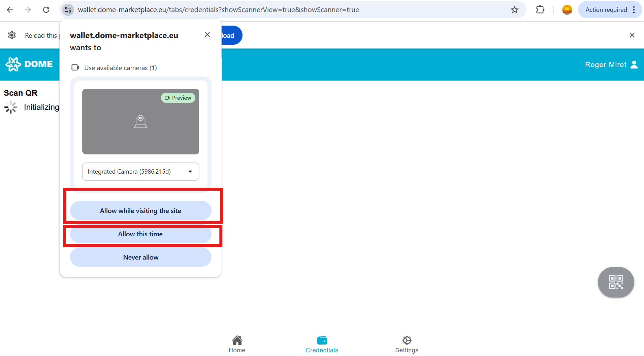Click the camera preview thumbnail
This screenshot has width=644, height=356.
[140, 121]
